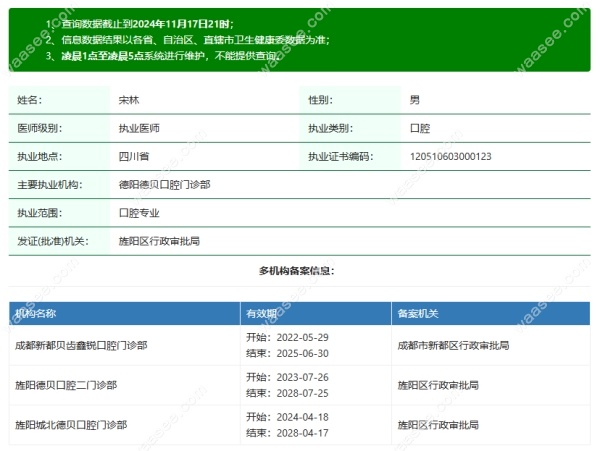Click the 备案机关 column header

(418, 314)
